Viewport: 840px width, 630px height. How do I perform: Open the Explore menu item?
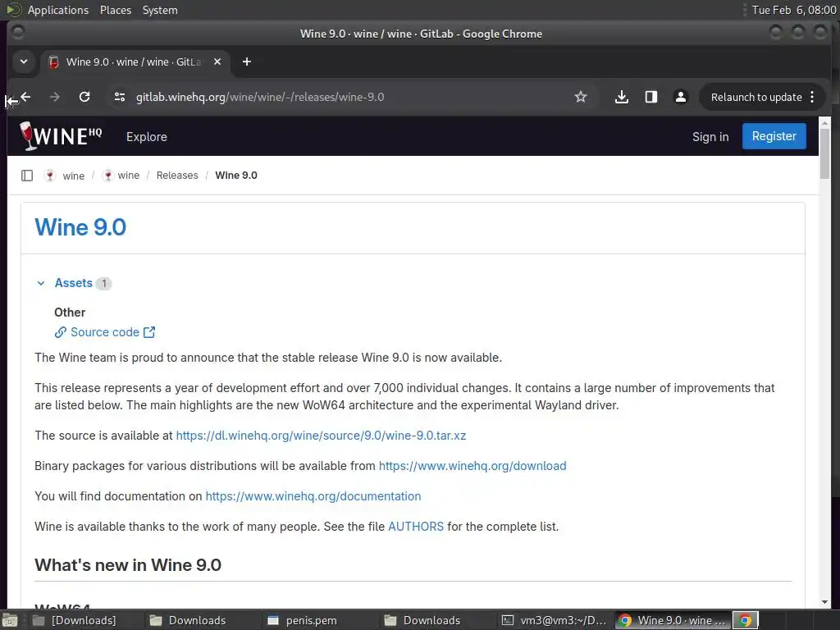click(x=146, y=137)
